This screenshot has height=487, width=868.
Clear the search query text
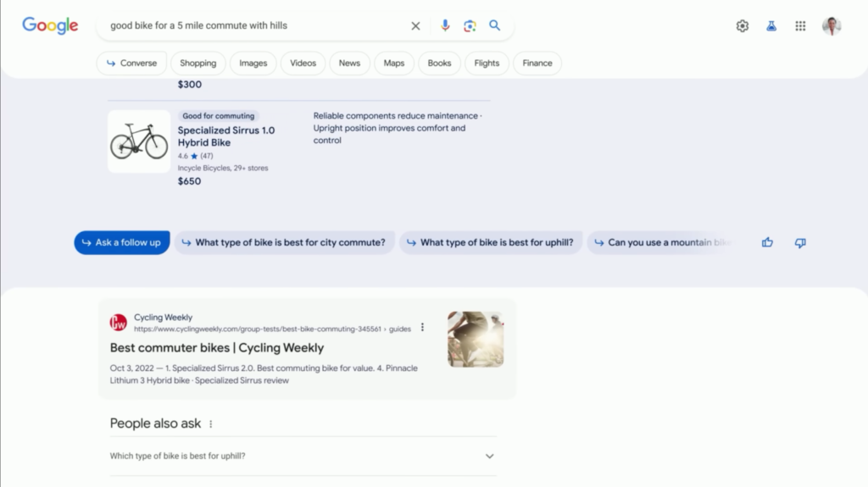pyautogui.click(x=415, y=25)
